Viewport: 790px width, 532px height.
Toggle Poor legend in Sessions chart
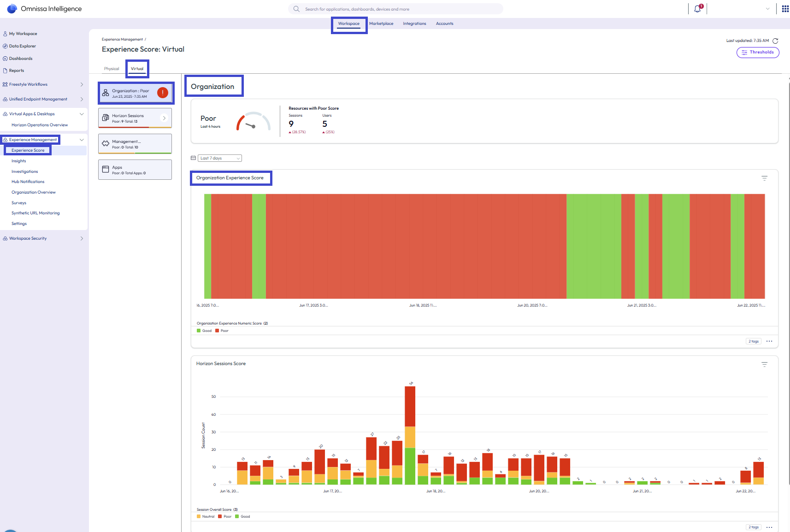click(x=225, y=516)
